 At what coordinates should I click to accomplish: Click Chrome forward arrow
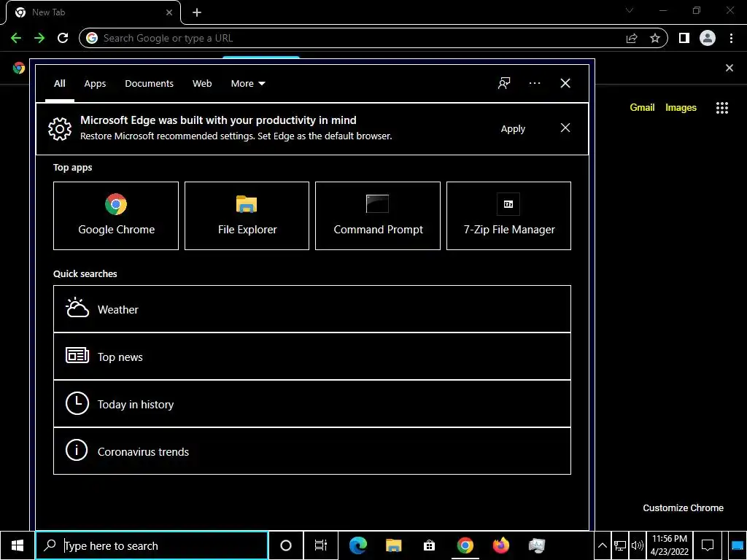39,38
